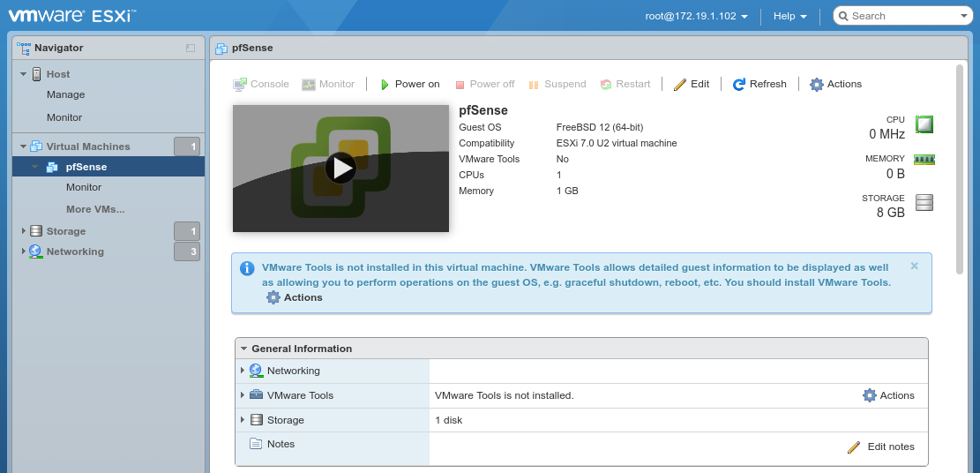Open VMware Tools row Actions gear
Screen dimensions: 980x473
[888, 395]
